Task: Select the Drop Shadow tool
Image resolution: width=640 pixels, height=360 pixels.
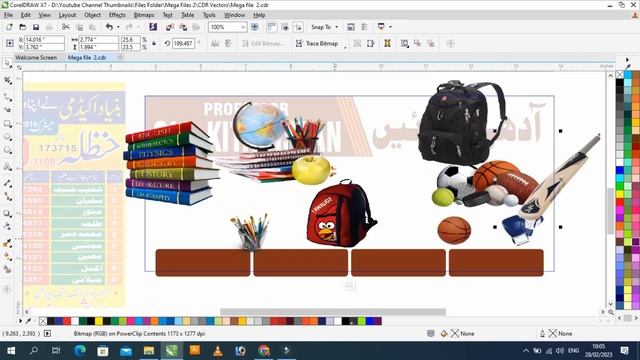Action: pyautogui.click(x=7, y=213)
